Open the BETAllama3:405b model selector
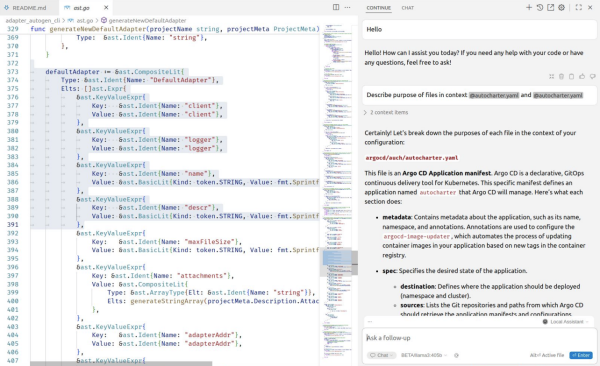 pos(424,355)
